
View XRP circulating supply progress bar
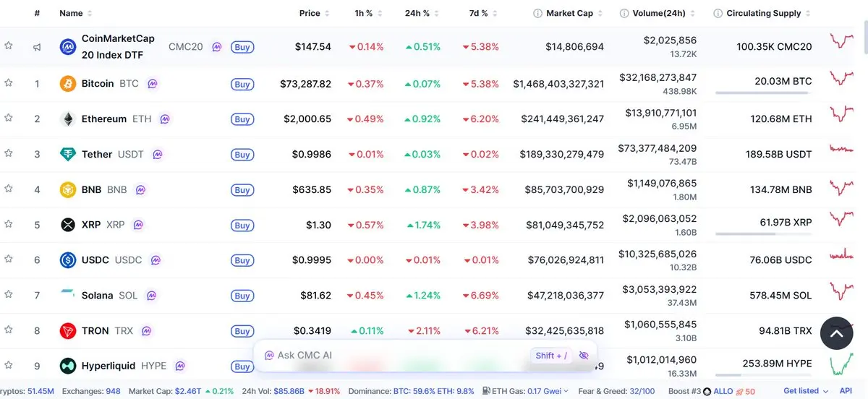pyautogui.click(x=764, y=233)
